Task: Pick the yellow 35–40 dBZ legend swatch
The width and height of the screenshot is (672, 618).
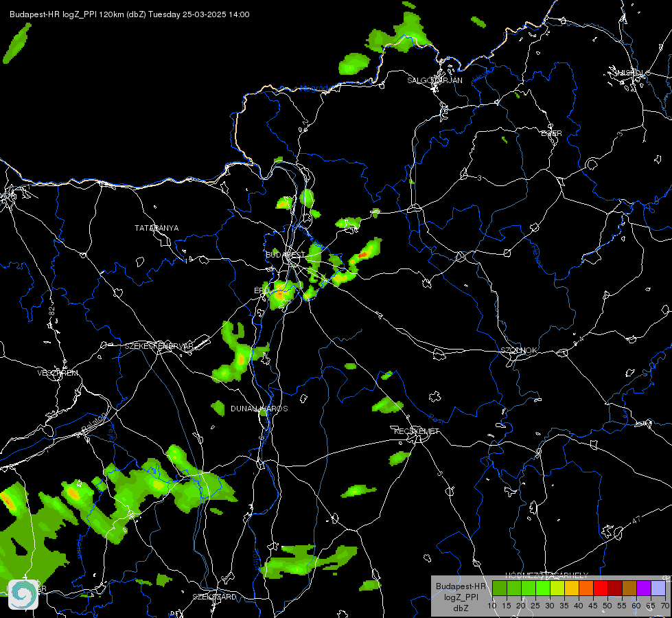Action: [x=572, y=588]
